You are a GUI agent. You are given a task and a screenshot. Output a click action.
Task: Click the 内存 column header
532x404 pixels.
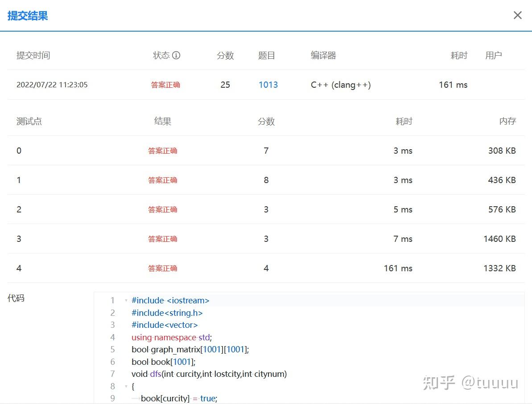[x=507, y=121]
